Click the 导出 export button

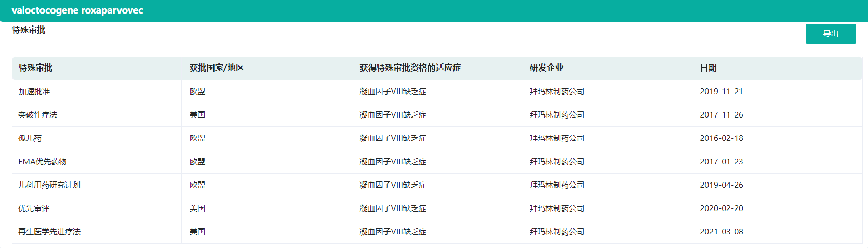point(830,34)
